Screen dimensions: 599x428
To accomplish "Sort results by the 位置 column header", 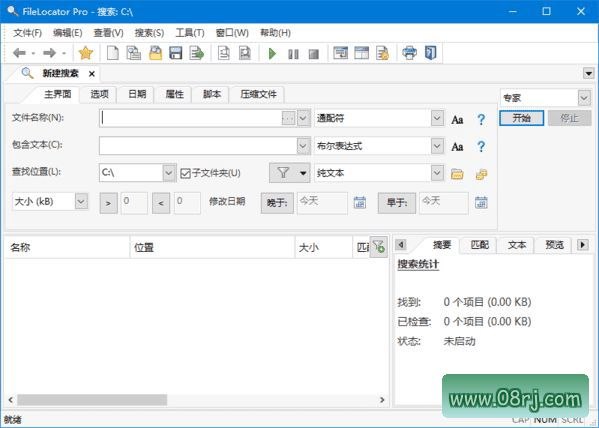I will click(x=212, y=248).
